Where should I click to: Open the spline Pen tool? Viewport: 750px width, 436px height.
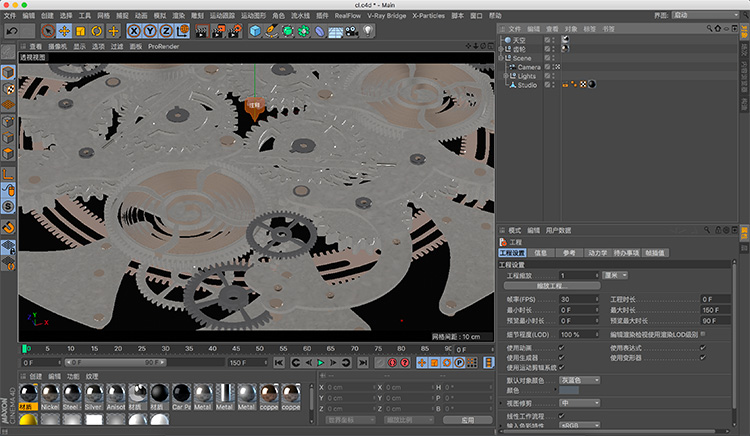[x=271, y=31]
